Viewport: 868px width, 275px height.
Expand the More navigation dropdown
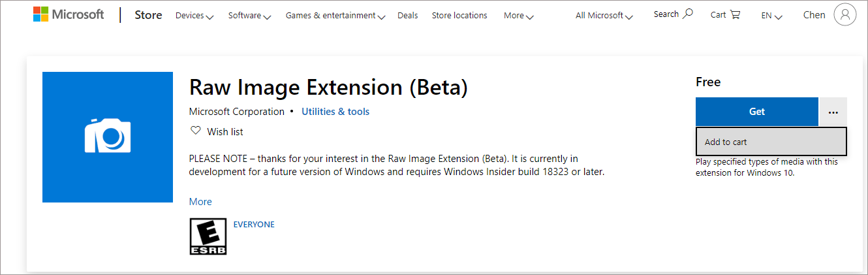519,16
